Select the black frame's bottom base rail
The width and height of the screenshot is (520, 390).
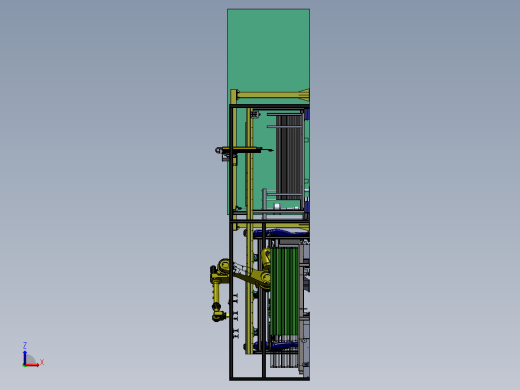click(269, 378)
